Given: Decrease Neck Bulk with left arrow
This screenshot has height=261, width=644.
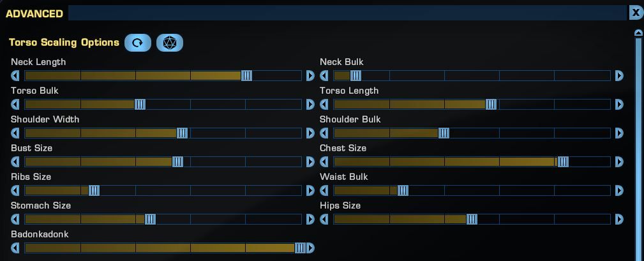Looking at the screenshot, I should point(324,75).
